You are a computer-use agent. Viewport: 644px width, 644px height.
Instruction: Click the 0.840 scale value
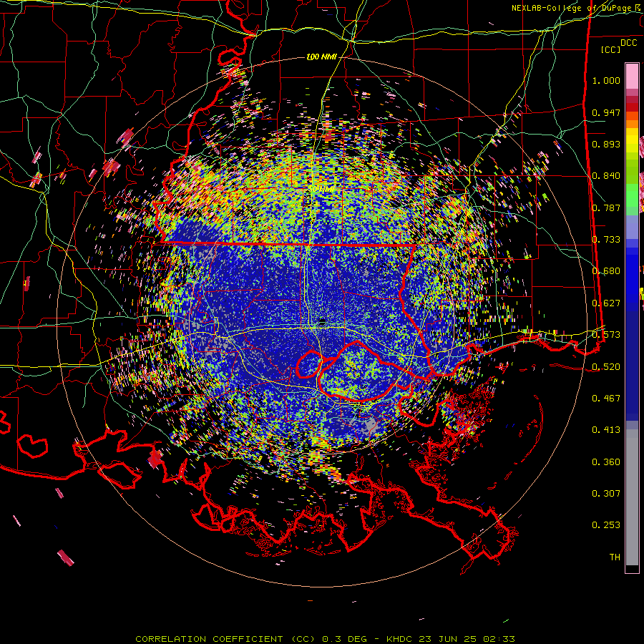pyautogui.click(x=606, y=176)
